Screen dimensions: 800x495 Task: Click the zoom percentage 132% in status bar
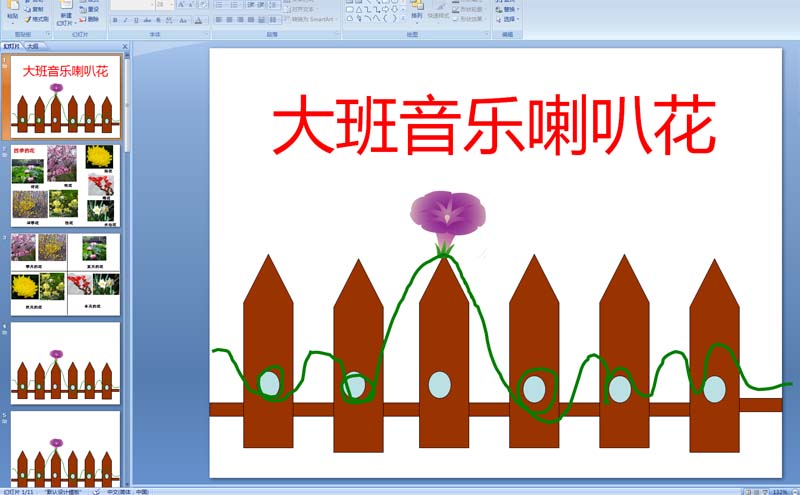click(780, 492)
